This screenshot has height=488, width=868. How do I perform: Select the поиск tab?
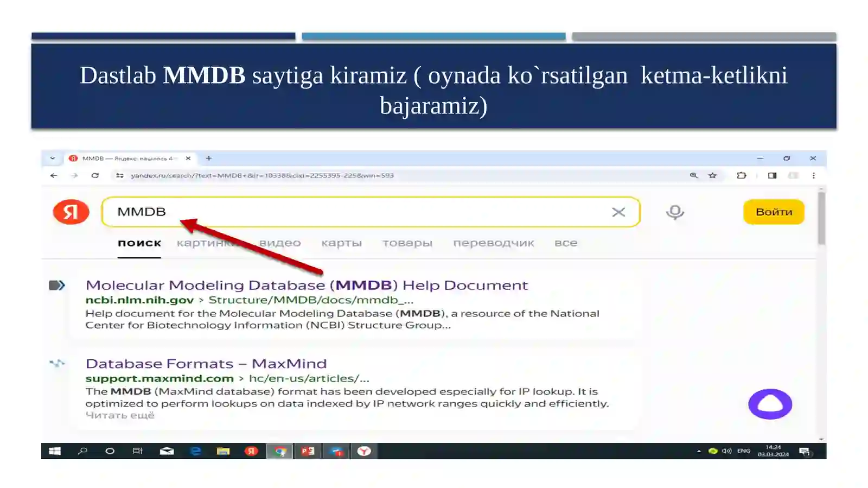(x=139, y=243)
